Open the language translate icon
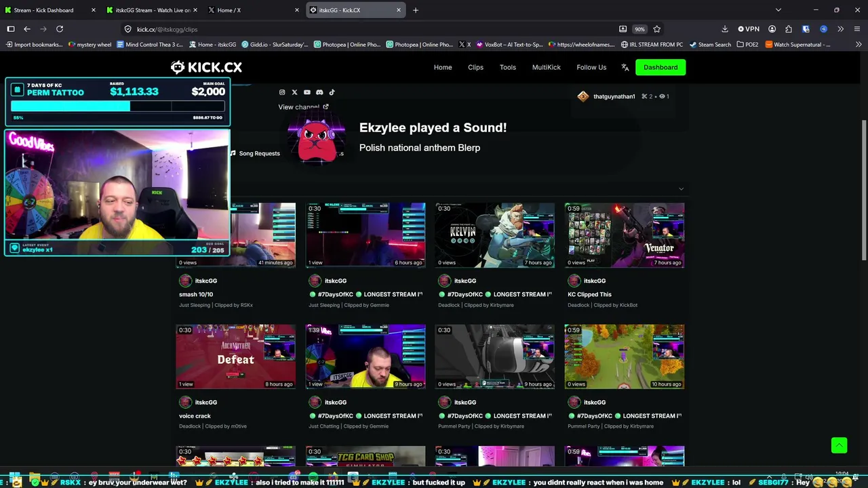The image size is (868, 488). tap(625, 67)
